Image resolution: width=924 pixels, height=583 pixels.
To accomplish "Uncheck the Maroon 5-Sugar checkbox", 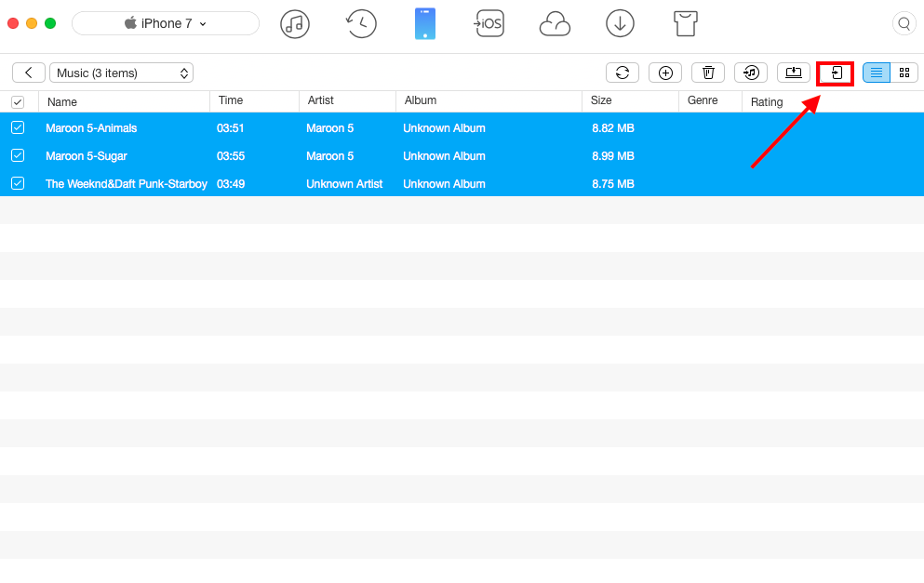I will (18, 155).
